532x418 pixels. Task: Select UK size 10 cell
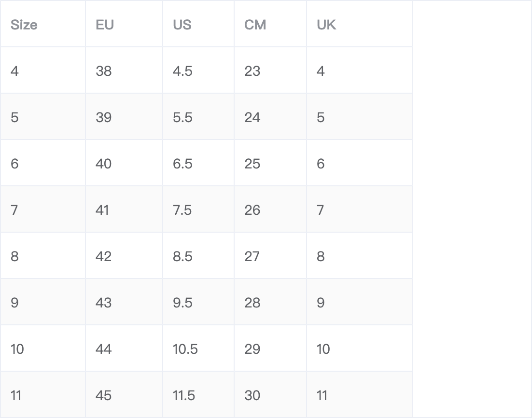click(360, 348)
